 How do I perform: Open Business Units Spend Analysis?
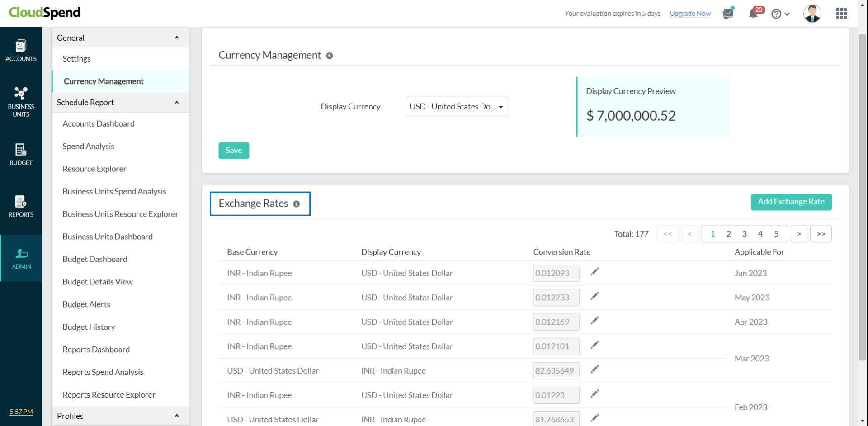[114, 192]
